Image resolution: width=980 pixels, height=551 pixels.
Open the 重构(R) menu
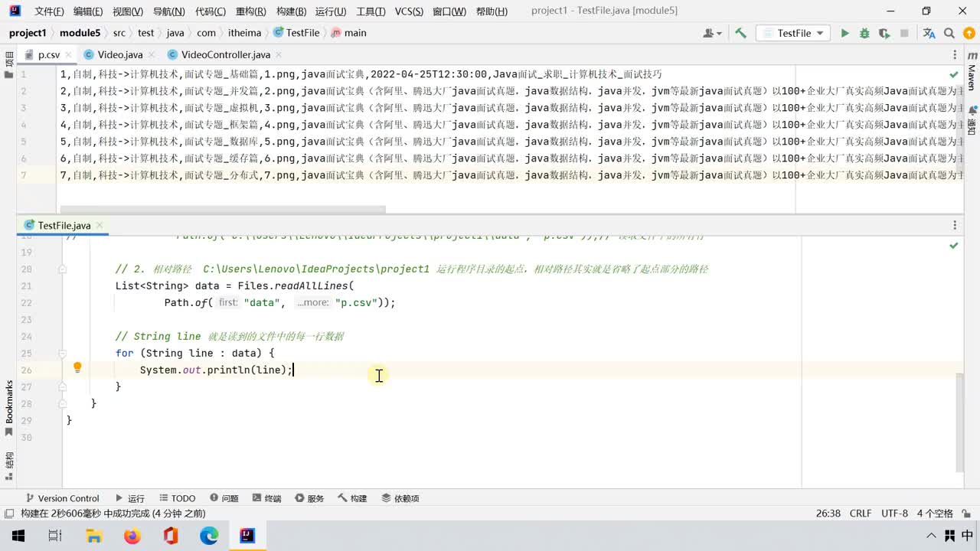250,11
